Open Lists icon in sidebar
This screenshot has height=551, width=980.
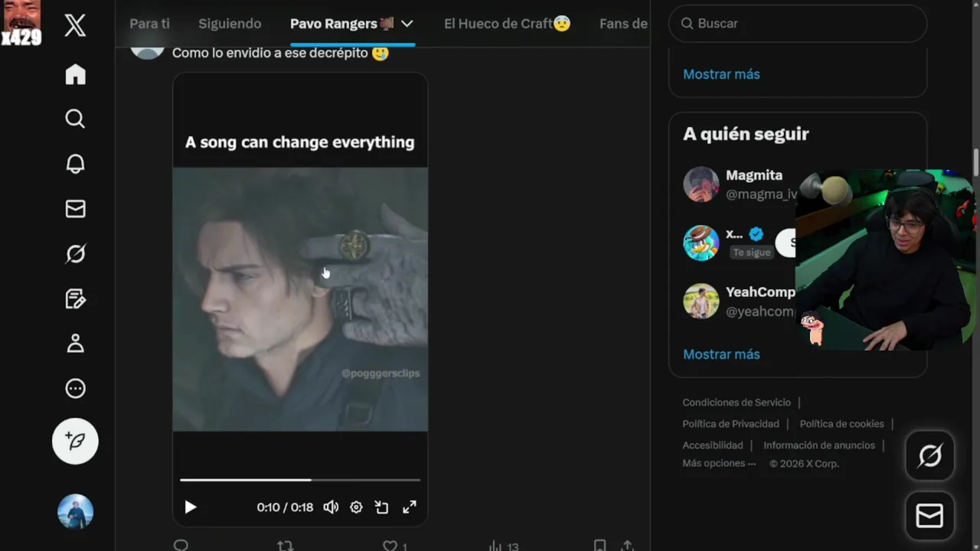pyautogui.click(x=75, y=298)
